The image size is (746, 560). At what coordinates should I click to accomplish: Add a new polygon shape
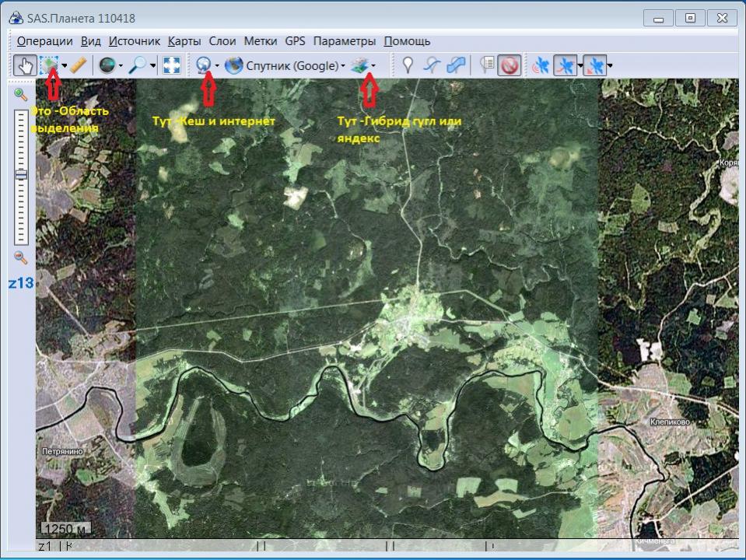click(x=456, y=66)
